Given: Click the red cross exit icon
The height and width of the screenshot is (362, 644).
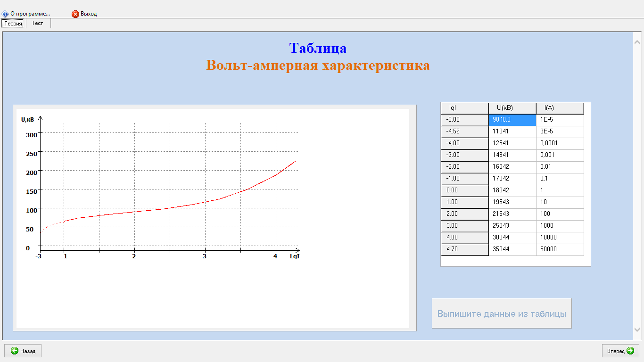Looking at the screenshot, I should coord(75,14).
